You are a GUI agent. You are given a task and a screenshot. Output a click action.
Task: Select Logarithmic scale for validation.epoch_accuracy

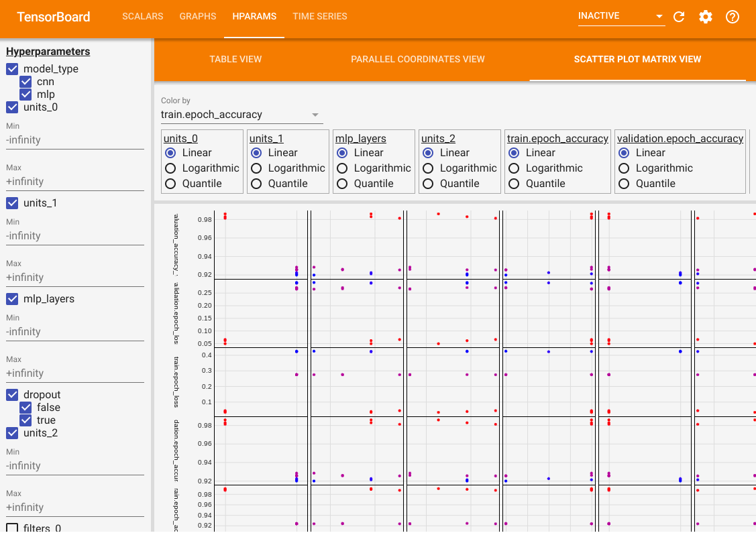pos(623,168)
